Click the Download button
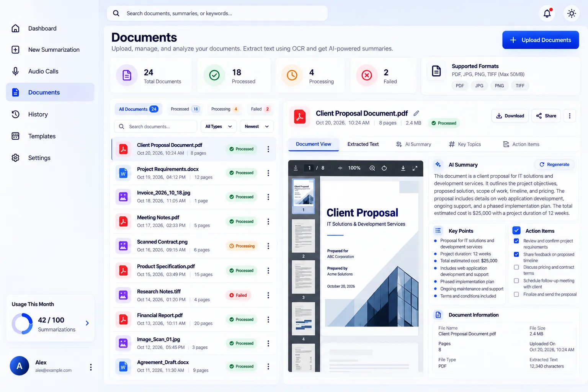This screenshot has width=588, height=392. pyautogui.click(x=510, y=116)
